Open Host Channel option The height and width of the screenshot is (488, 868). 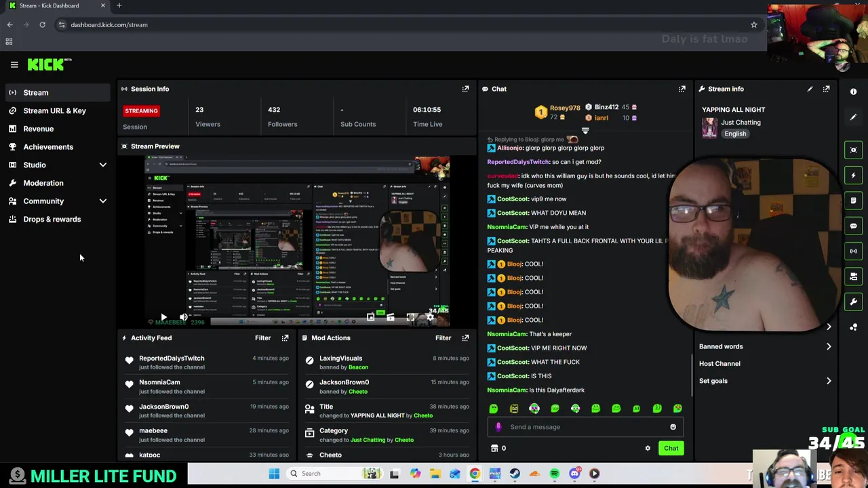(719, 363)
